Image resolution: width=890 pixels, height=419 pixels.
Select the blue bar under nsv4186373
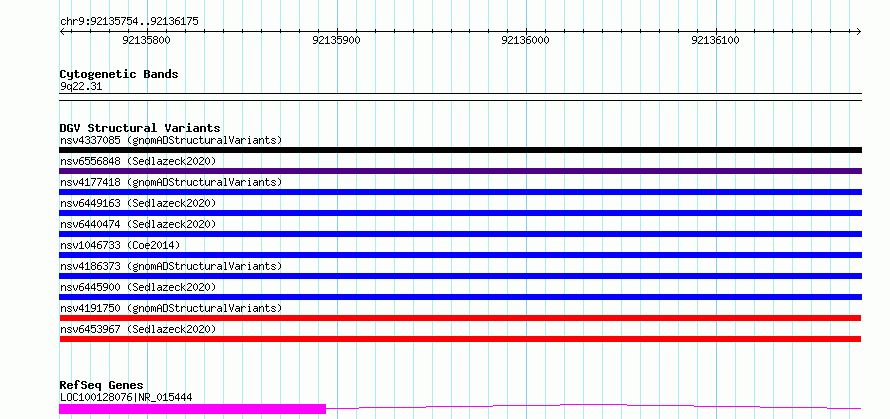(x=460, y=276)
